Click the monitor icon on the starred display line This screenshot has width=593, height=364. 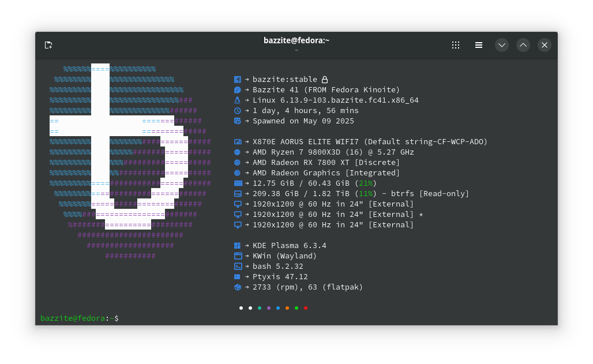pyautogui.click(x=238, y=215)
